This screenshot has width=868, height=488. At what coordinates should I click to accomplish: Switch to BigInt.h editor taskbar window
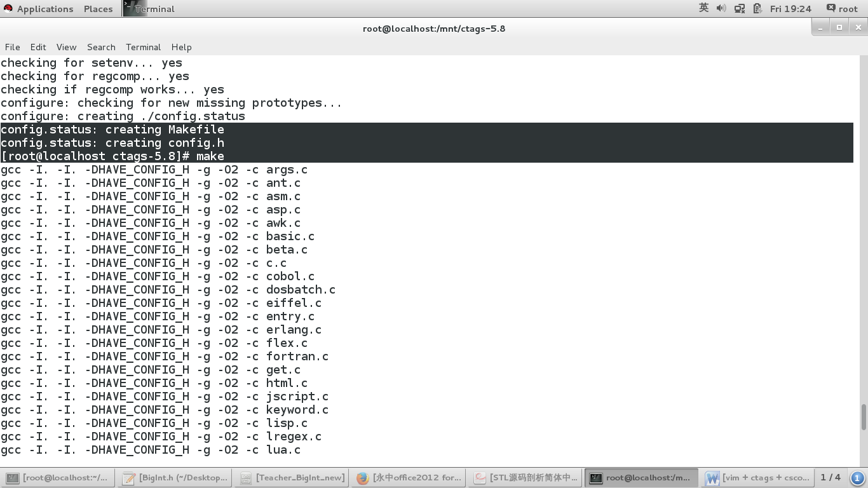click(175, 478)
